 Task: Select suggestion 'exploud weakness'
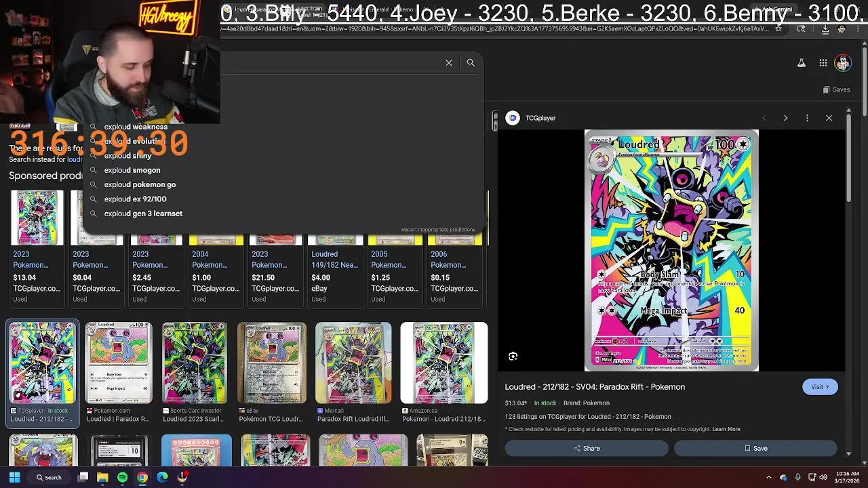click(x=136, y=127)
